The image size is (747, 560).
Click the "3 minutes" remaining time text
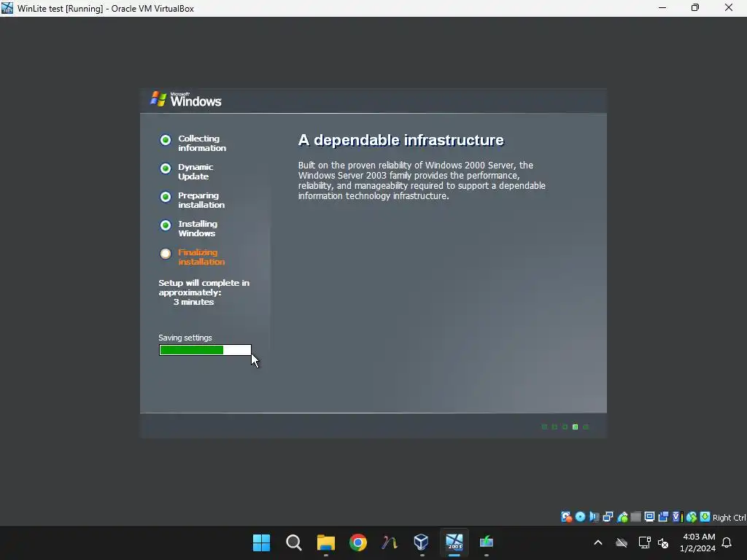click(193, 302)
